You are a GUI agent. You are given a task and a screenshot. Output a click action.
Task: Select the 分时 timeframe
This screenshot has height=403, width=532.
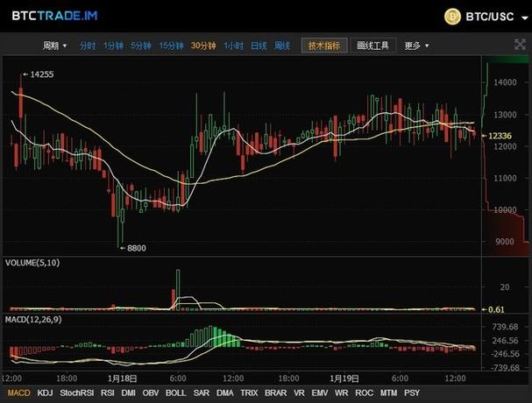tap(87, 46)
